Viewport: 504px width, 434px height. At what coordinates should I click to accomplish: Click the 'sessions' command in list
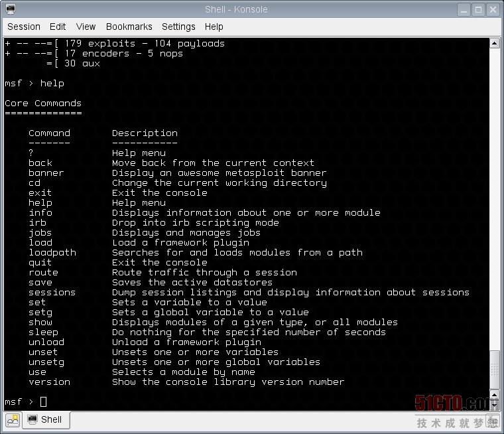pyautogui.click(x=52, y=293)
